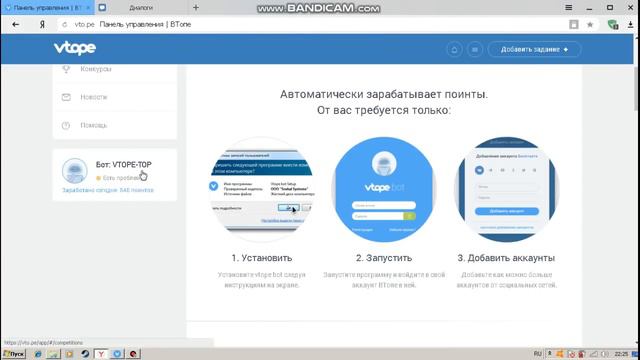Click the page vertical scrollbar

(636, 89)
